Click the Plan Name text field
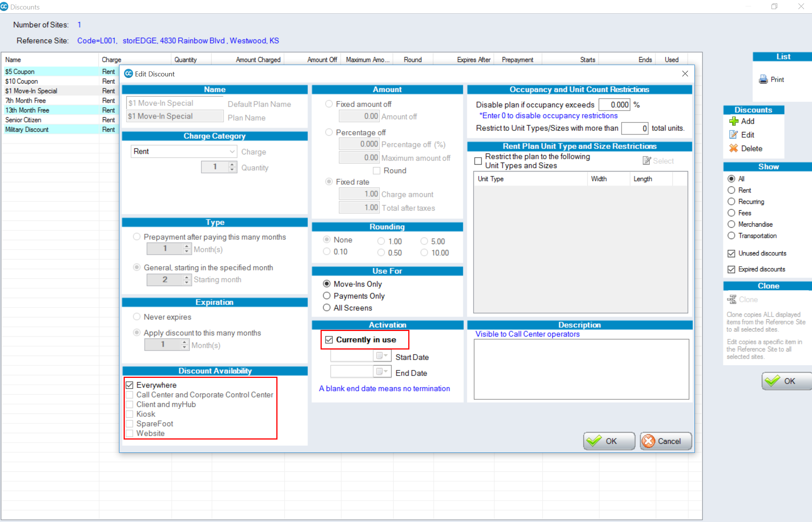 [x=175, y=116]
